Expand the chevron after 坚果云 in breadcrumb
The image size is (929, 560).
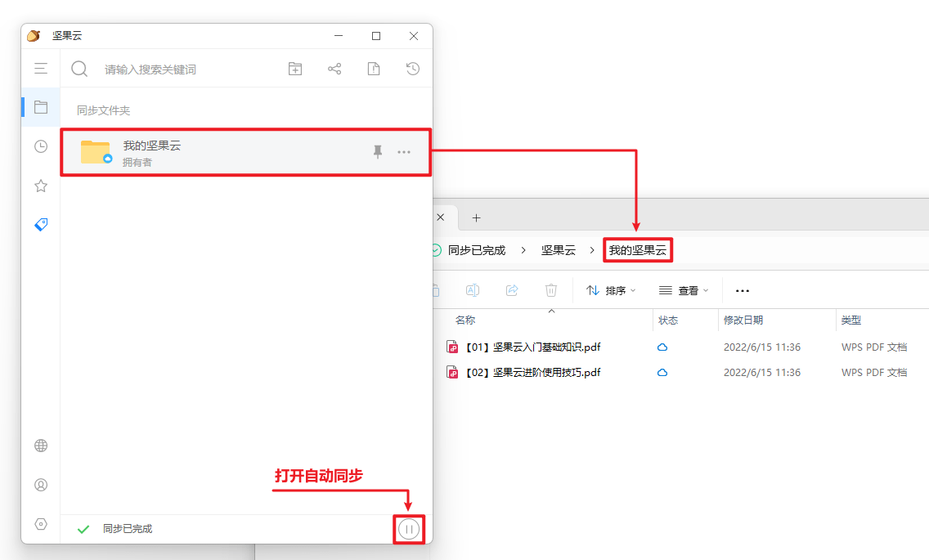pyautogui.click(x=592, y=250)
